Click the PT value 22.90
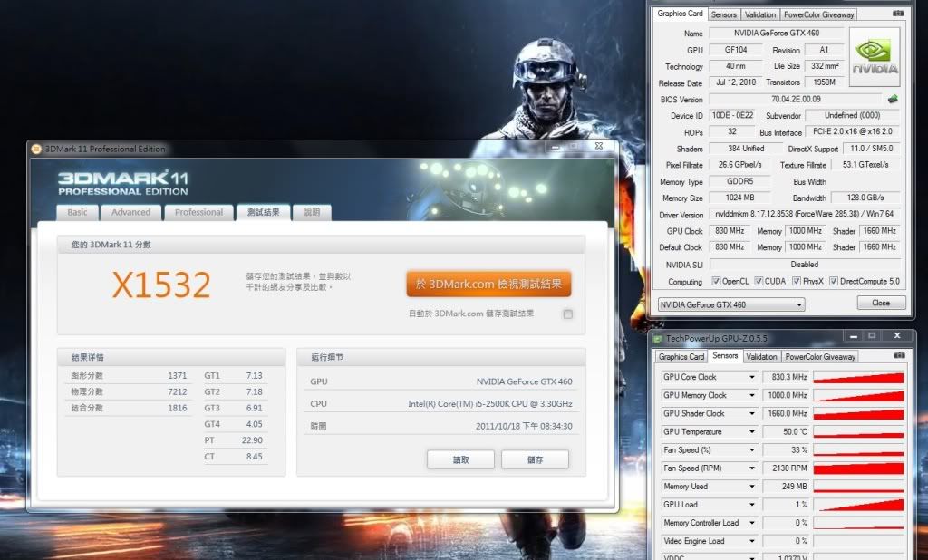The height and width of the screenshot is (560, 928). pos(252,440)
